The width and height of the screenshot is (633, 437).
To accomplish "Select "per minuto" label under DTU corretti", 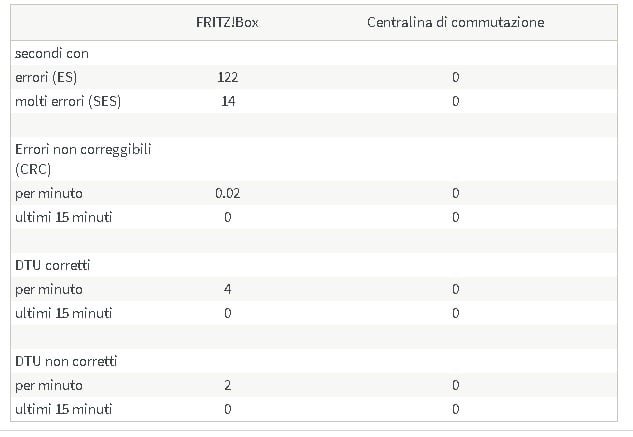I will point(49,289).
